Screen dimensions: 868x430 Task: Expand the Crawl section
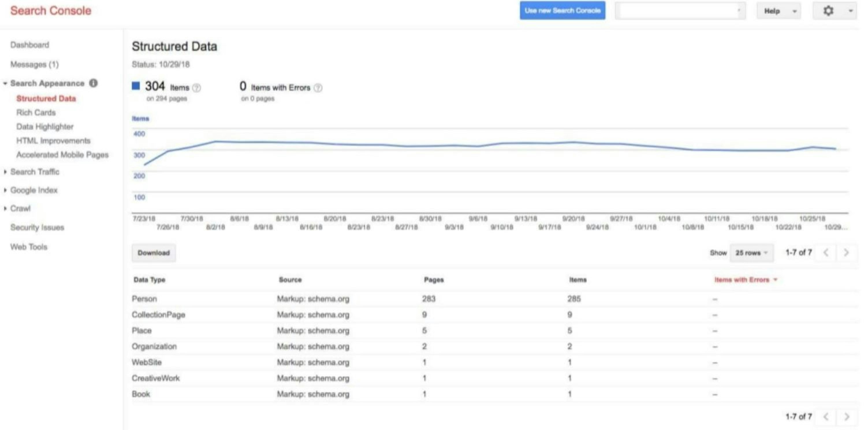[20, 208]
